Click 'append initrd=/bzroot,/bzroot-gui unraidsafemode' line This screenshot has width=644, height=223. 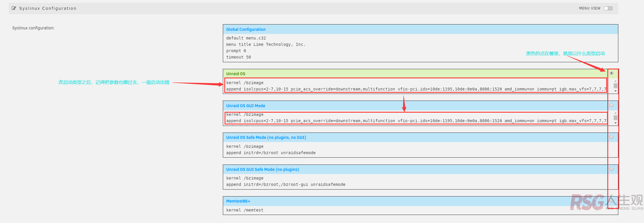pyautogui.click(x=286, y=184)
